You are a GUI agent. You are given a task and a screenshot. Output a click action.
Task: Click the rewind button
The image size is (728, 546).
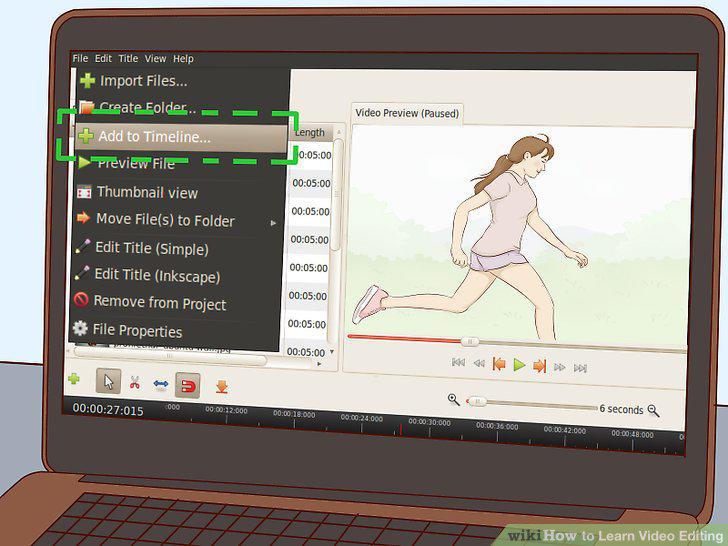(479, 364)
